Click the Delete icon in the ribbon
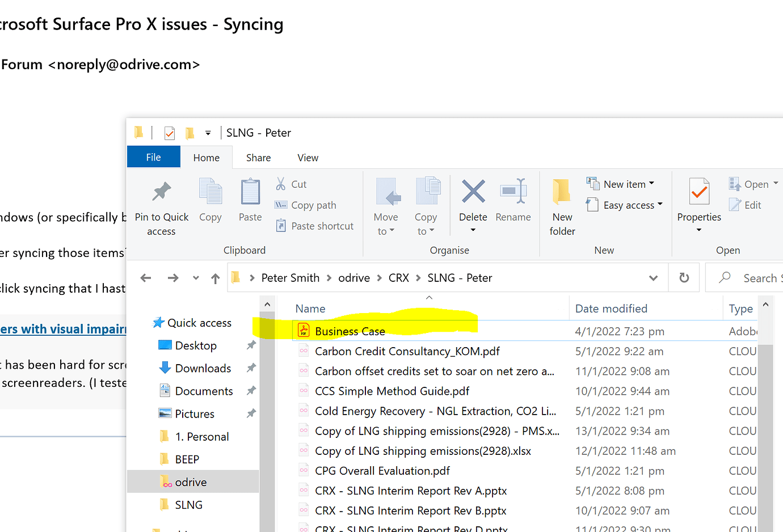This screenshot has height=532, width=783. pyautogui.click(x=473, y=191)
